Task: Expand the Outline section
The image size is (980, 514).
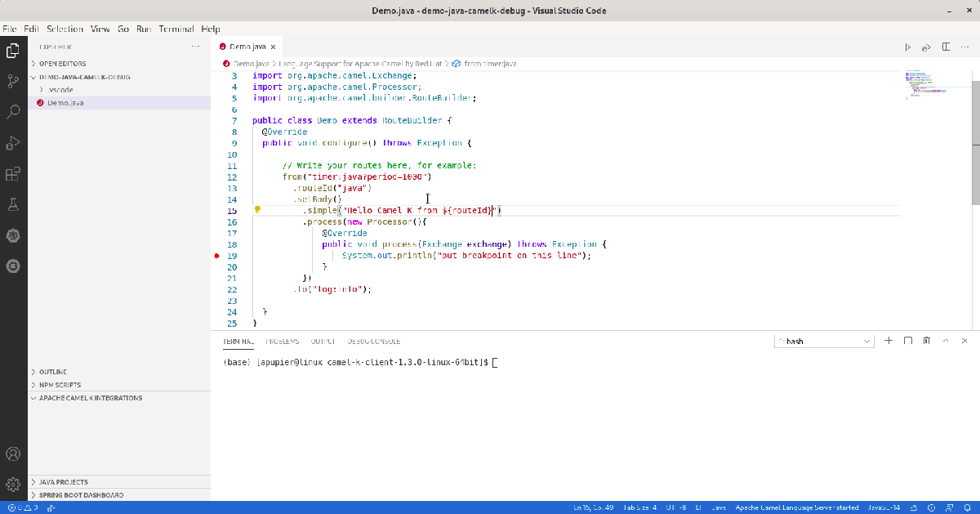Action: pos(119,372)
